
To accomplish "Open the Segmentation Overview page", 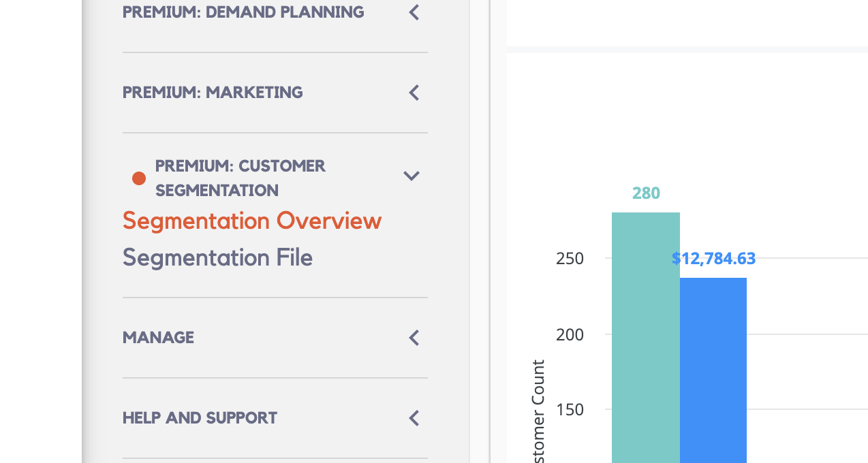I will tap(252, 221).
